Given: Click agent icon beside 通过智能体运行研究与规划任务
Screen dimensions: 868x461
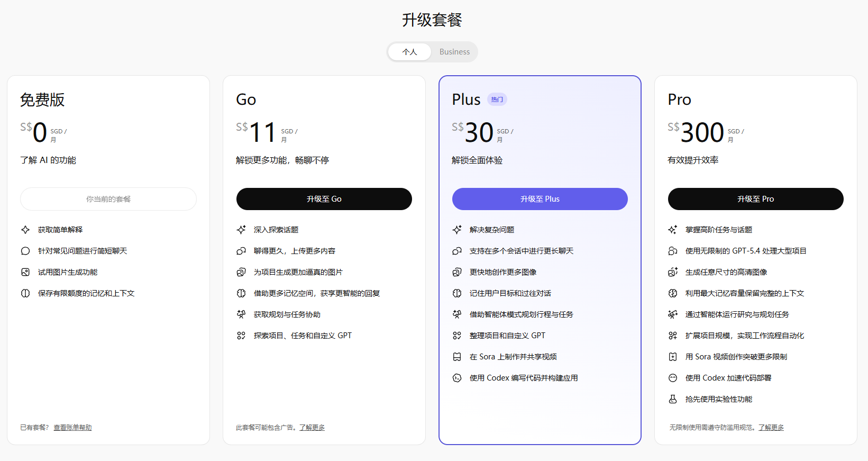Looking at the screenshot, I should (673, 314).
